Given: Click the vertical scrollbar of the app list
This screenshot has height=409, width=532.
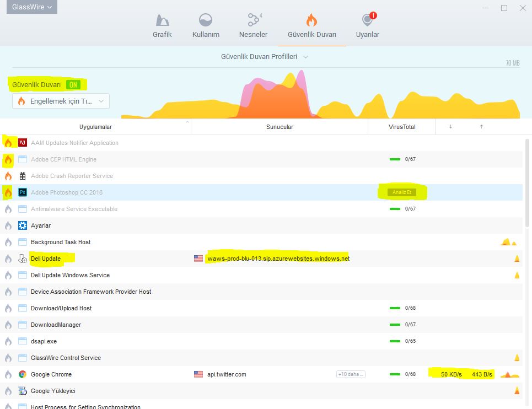Looking at the screenshot, I should click(x=527, y=182).
